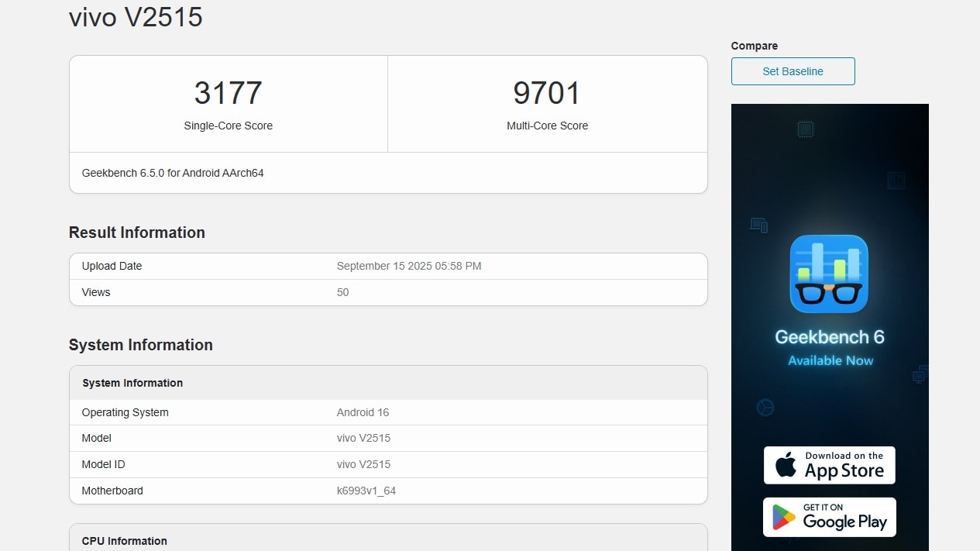Click the Single-Core Score label
This screenshot has height=551, width=980.
click(229, 126)
